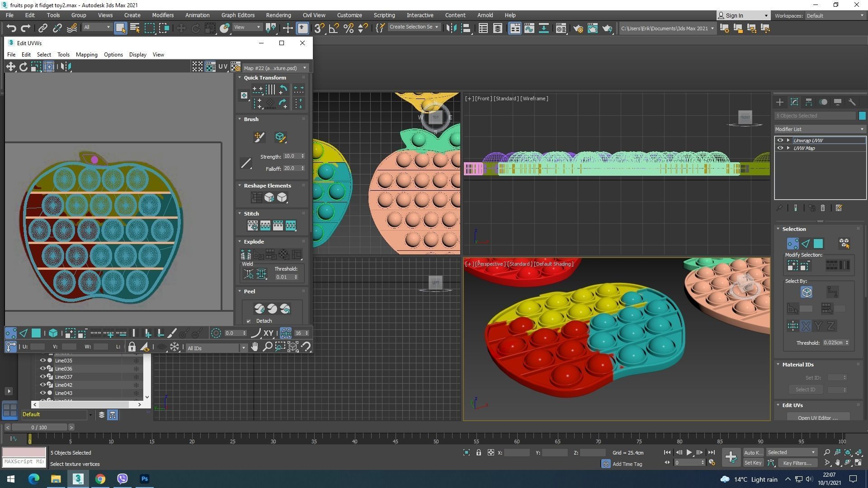Click the Modify panel tab icon

(794, 102)
